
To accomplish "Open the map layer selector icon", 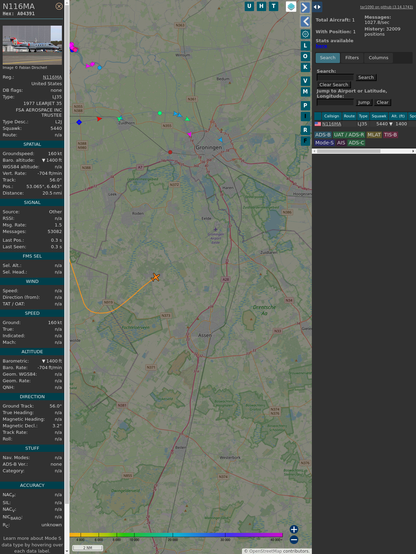I will (x=291, y=6).
